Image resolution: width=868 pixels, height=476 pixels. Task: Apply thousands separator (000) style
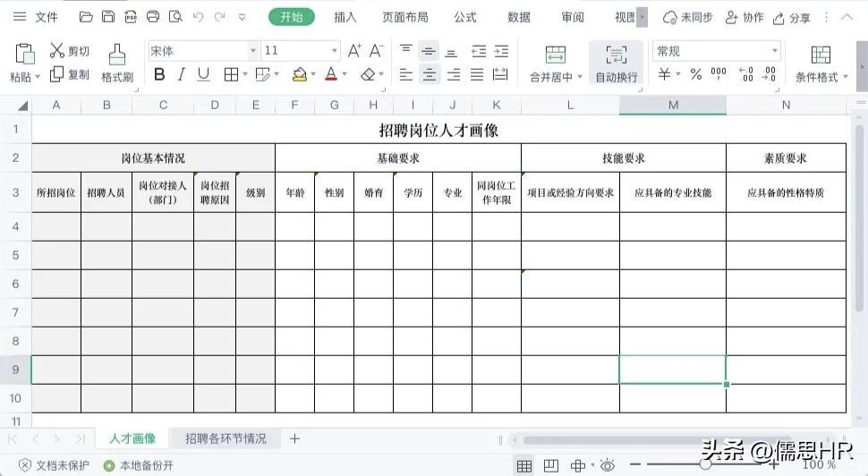(719, 73)
